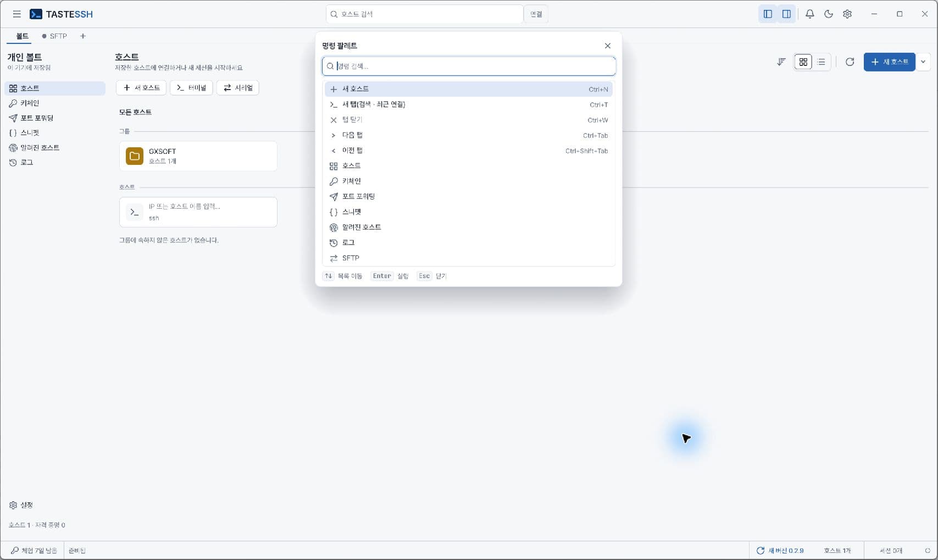Choose 호스트 entry in command palette

469,166
